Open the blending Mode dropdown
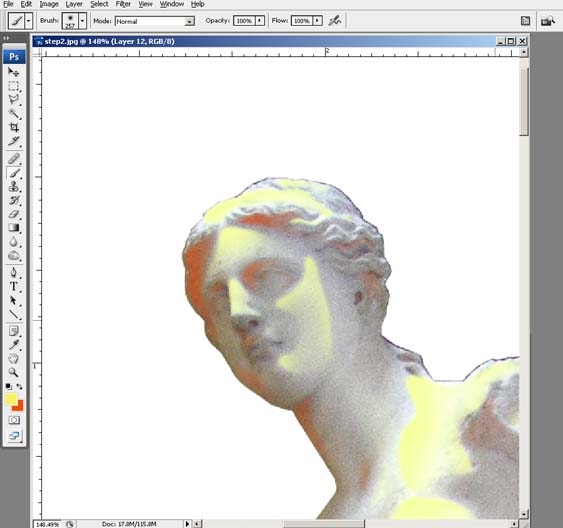Image resolution: width=563 pixels, height=528 pixels. [189, 22]
